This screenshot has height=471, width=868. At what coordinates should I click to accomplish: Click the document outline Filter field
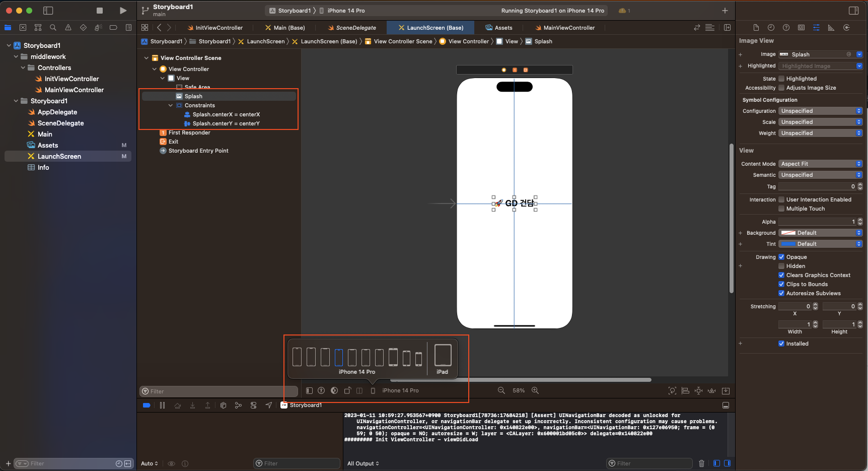[x=219, y=391]
